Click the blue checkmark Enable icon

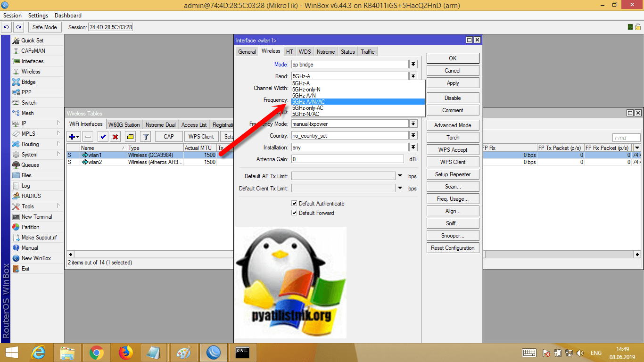pyautogui.click(x=103, y=137)
